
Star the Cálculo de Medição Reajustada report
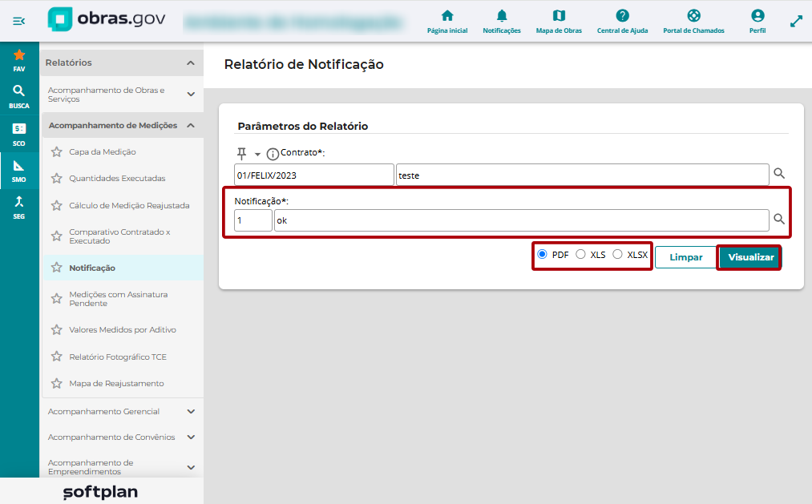(x=56, y=205)
